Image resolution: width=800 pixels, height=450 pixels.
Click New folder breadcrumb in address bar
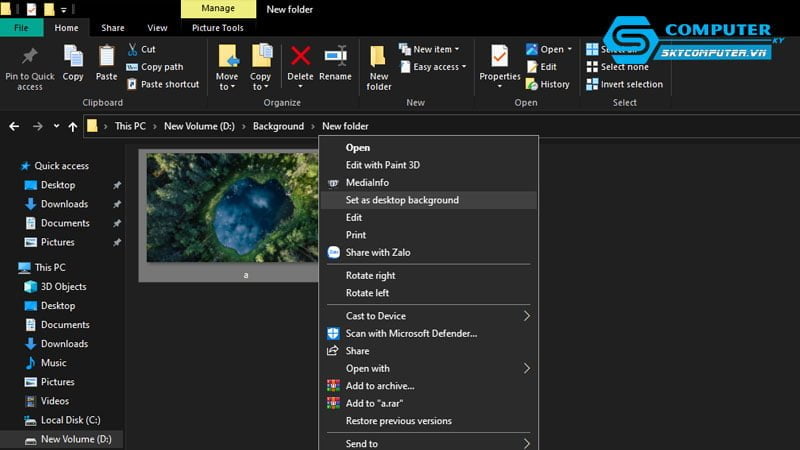click(x=345, y=126)
